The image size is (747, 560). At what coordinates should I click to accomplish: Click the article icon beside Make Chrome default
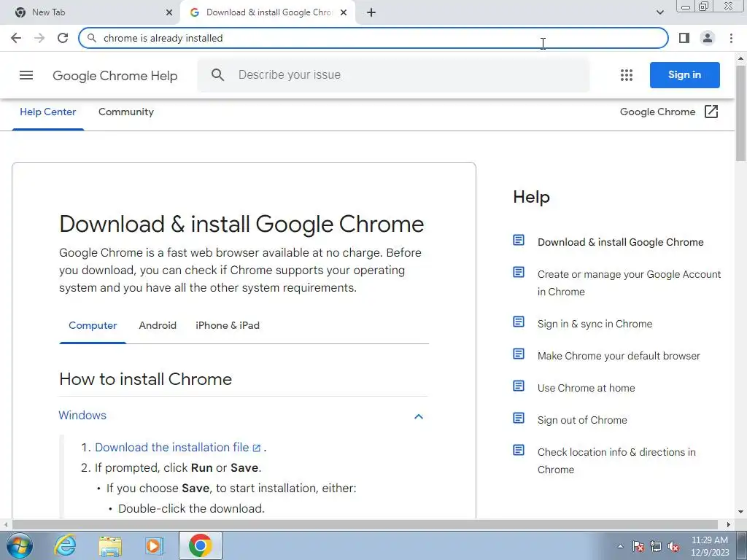[x=519, y=354]
